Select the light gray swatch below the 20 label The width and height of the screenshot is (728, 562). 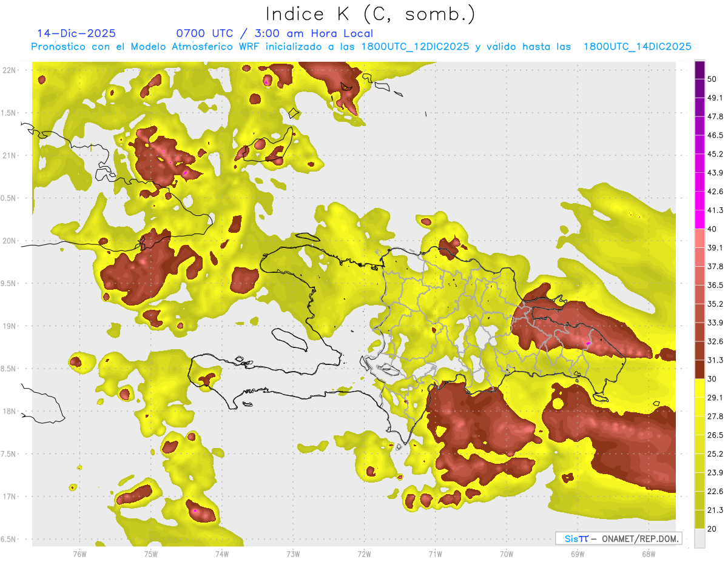point(700,538)
